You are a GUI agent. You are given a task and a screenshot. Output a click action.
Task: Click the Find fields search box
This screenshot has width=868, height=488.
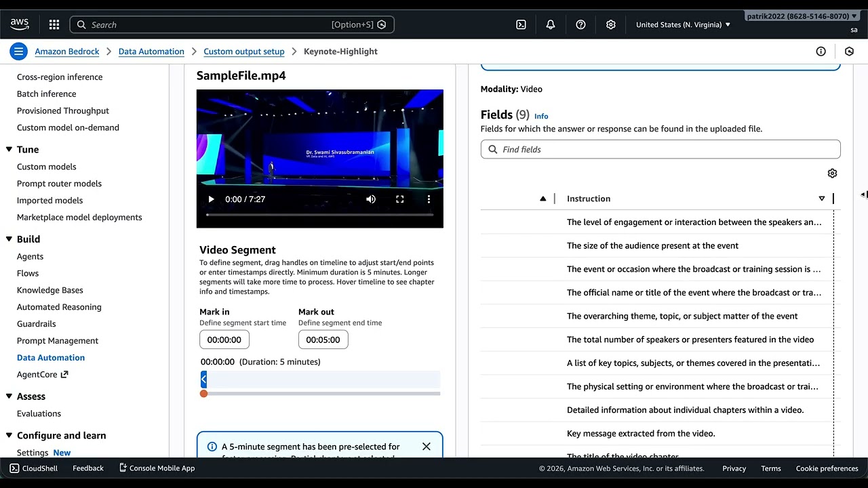coord(660,149)
